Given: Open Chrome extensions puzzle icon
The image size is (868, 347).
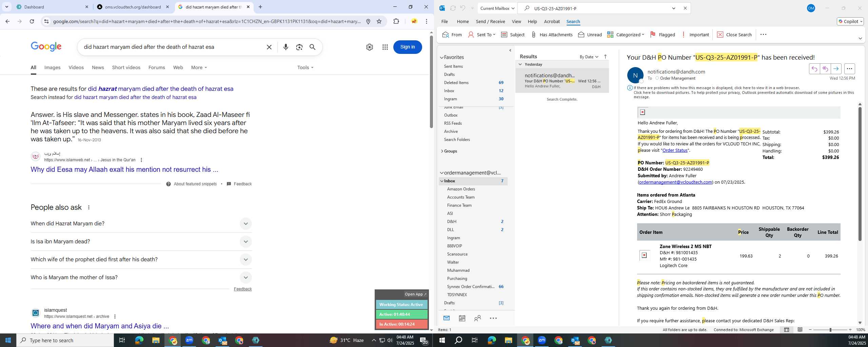Looking at the screenshot, I should pyautogui.click(x=396, y=21).
